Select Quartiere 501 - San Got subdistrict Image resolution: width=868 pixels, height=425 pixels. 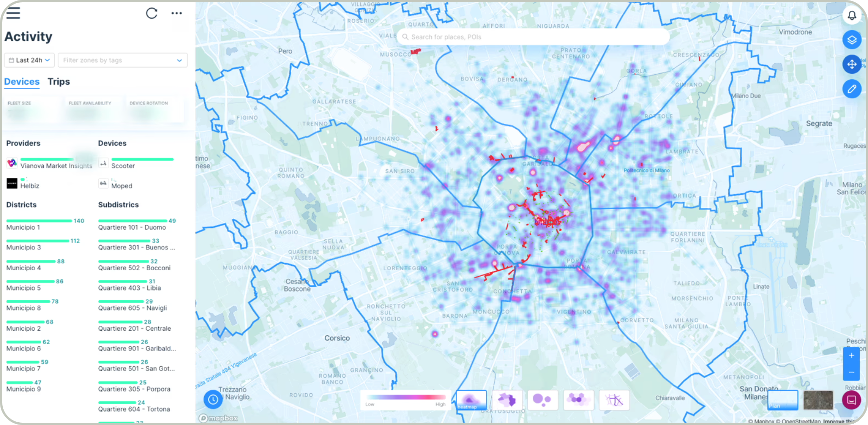point(137,365)
